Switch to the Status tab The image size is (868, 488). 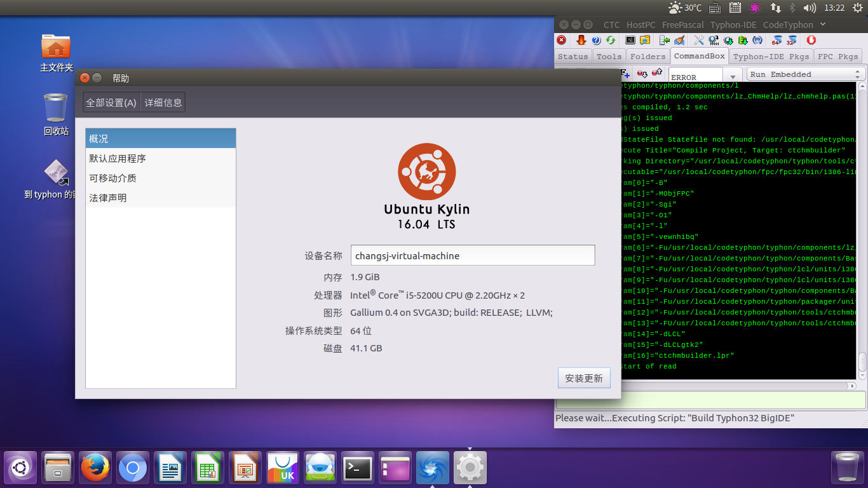coord(573,56)
